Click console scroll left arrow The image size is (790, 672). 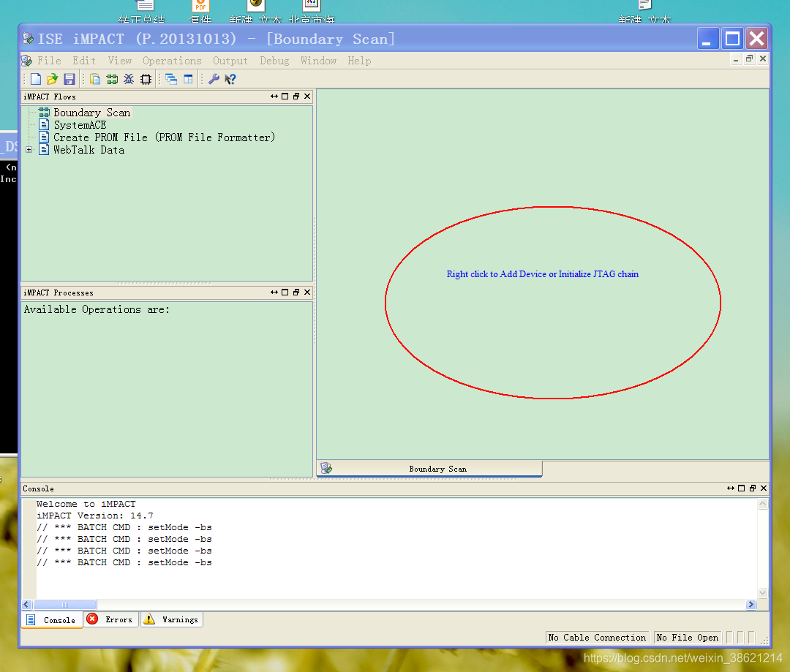click(27, 605)
